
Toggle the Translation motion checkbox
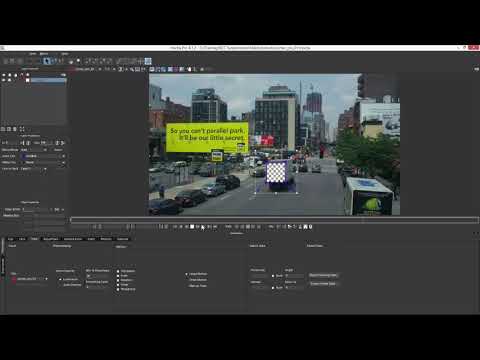pos(118,271)
